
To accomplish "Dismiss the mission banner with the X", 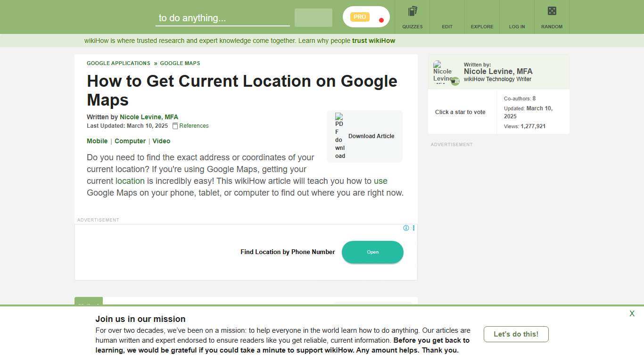I will (632, 313).
